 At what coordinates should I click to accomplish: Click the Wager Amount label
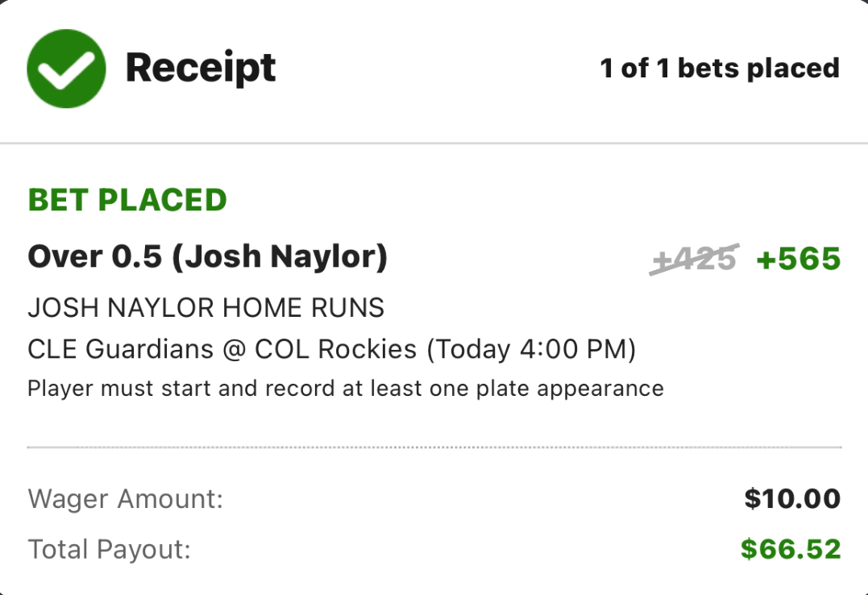pyautogui.click(x=125, y=499)
